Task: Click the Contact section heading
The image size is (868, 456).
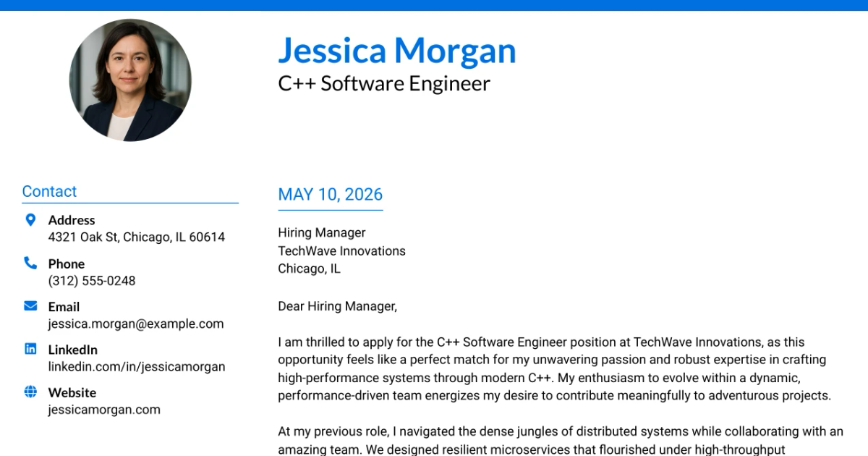Action: [49, 192]
